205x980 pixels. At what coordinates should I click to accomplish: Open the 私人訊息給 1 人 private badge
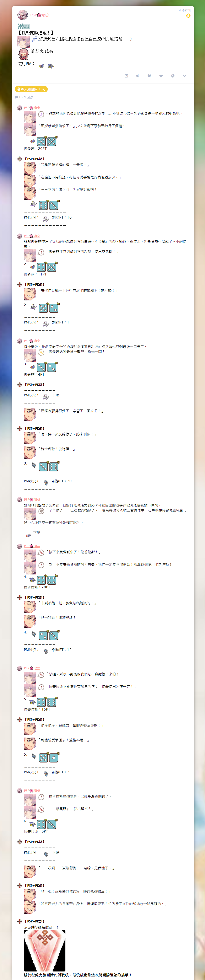31,89
